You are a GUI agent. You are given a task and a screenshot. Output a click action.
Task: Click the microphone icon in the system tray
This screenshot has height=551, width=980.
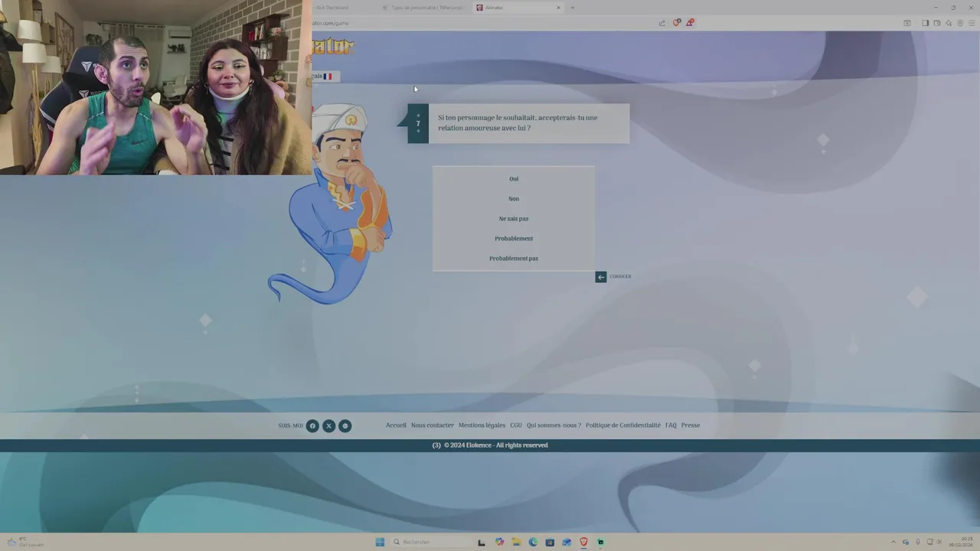[918, 542]
